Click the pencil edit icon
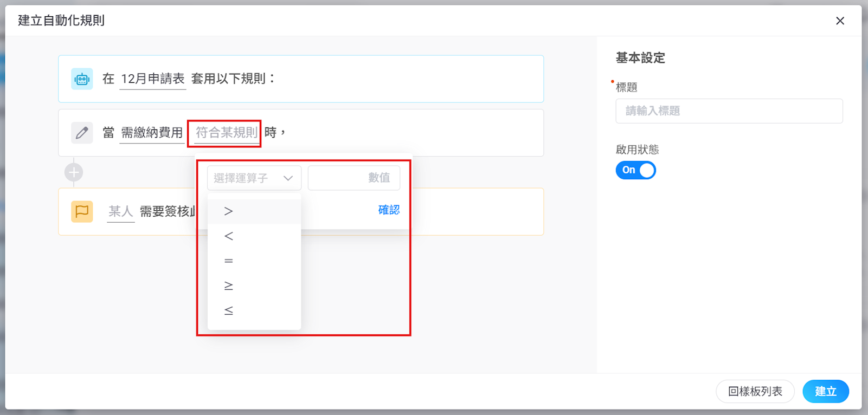Viewport: 868px width, 415px height. tap(82, 133)
